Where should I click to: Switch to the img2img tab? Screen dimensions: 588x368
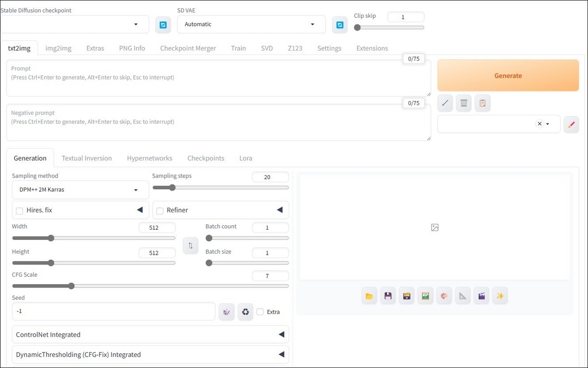58,48
